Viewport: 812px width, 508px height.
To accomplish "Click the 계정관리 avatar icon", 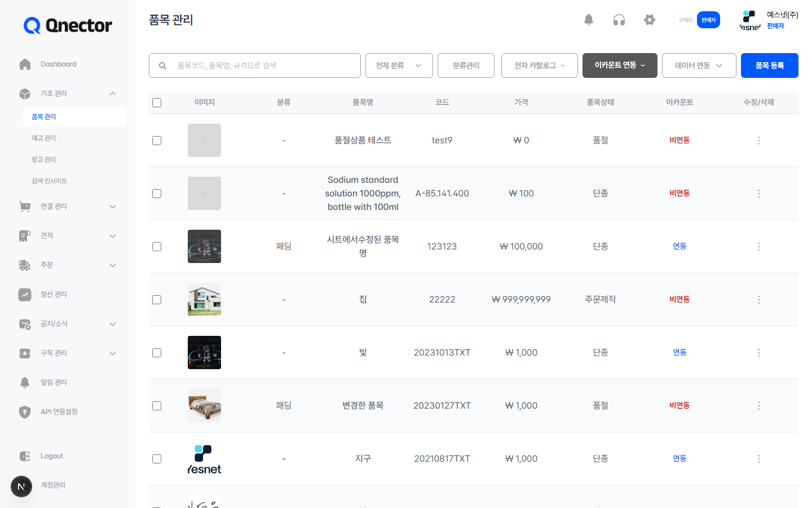I will click(21, 486).
